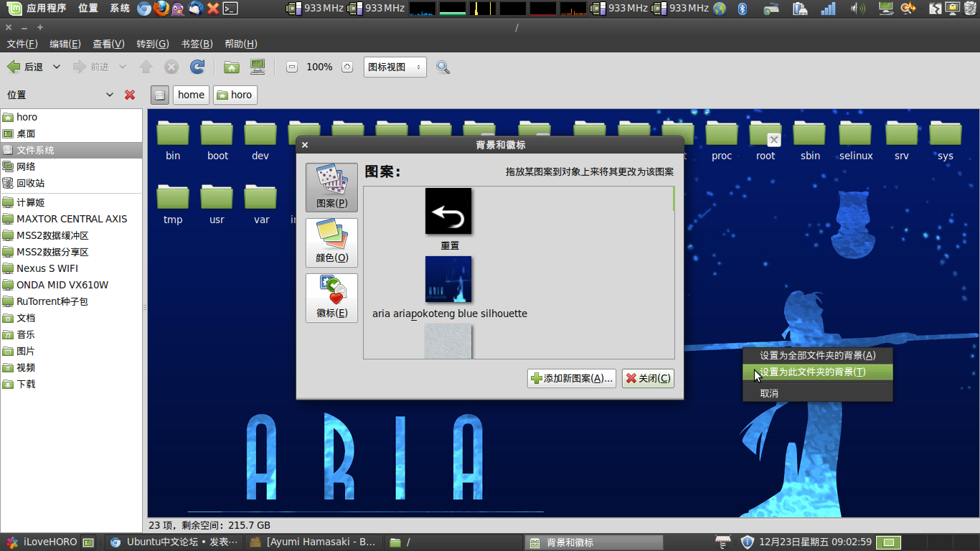Select 'Set as background for all folders'

pos(818,355)
